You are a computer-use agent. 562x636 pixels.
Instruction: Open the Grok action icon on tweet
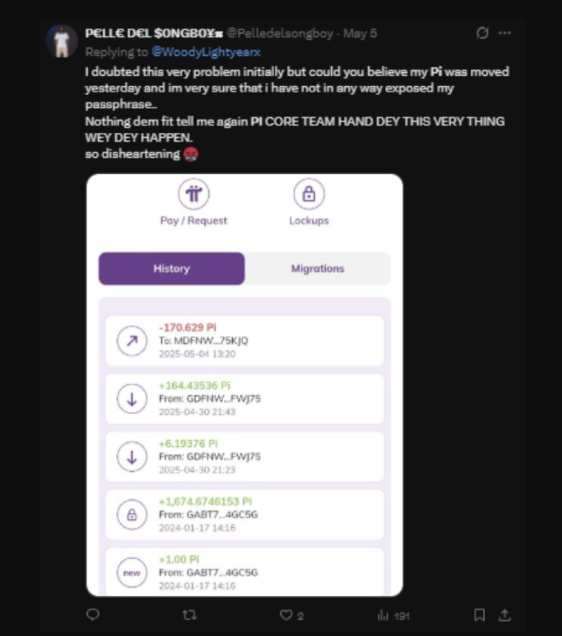(x=482, y=33)
